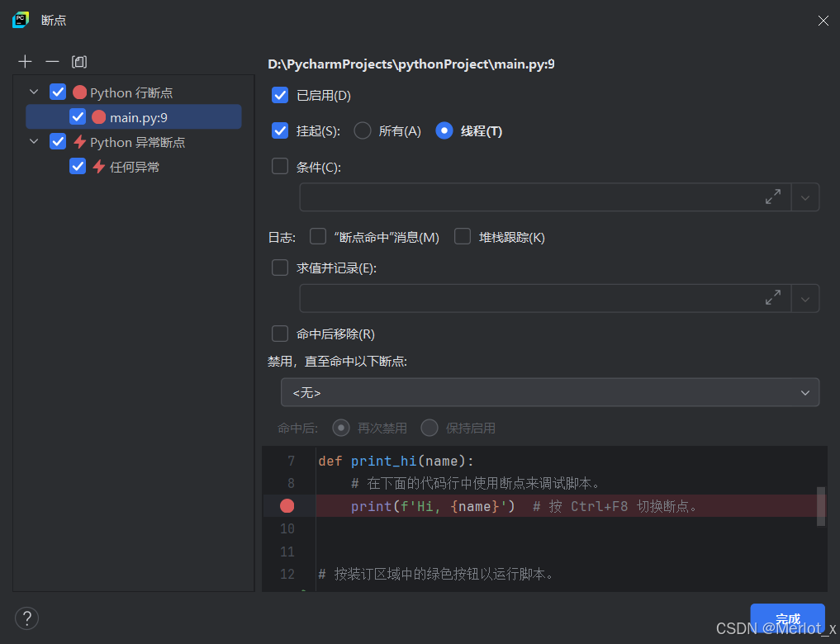Open help with the question mark icon
The height and width of the screenshot is (644, 840).
(x=26, y=618)
